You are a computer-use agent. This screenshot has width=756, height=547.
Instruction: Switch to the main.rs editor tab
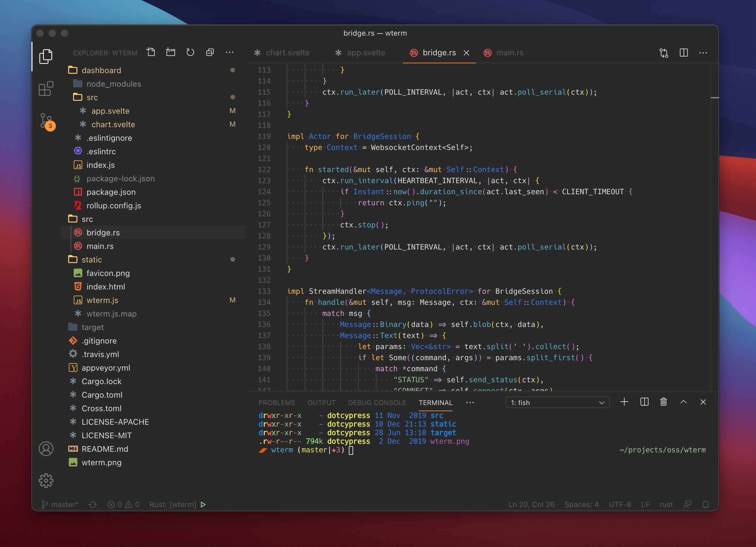point(509,53)
